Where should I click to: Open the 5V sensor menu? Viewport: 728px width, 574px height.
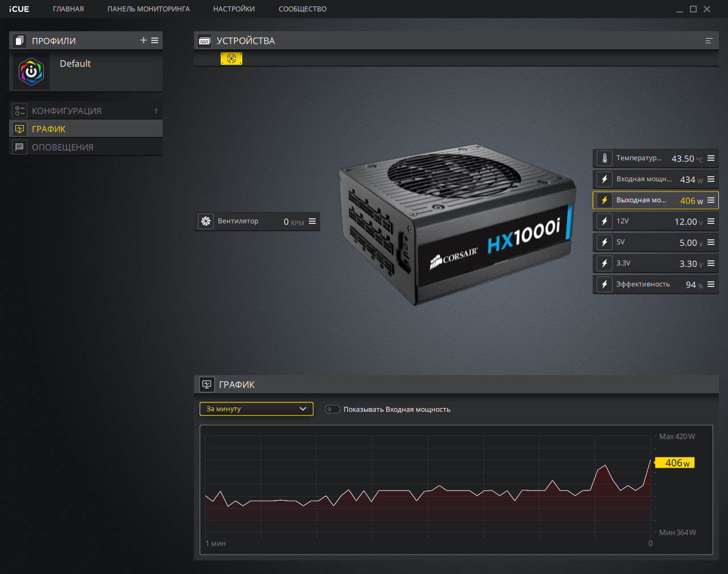point(711,242)
